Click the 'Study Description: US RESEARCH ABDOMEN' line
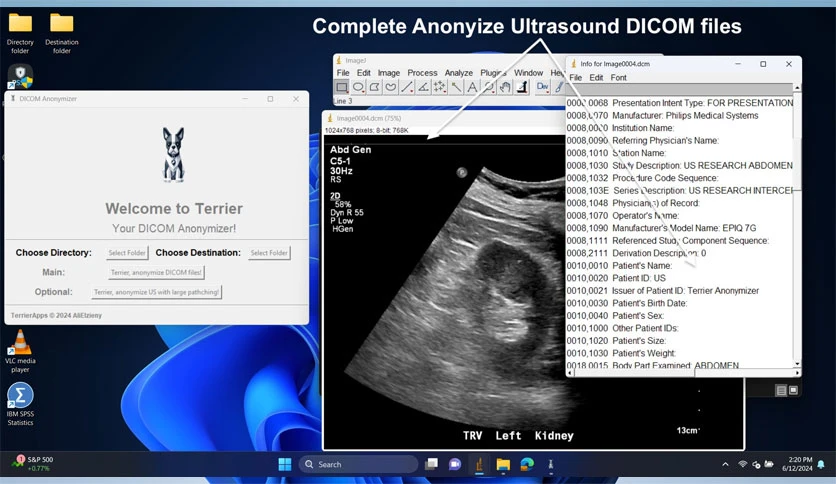The height and width of the screenshot is (484, 836). point(679,166)
